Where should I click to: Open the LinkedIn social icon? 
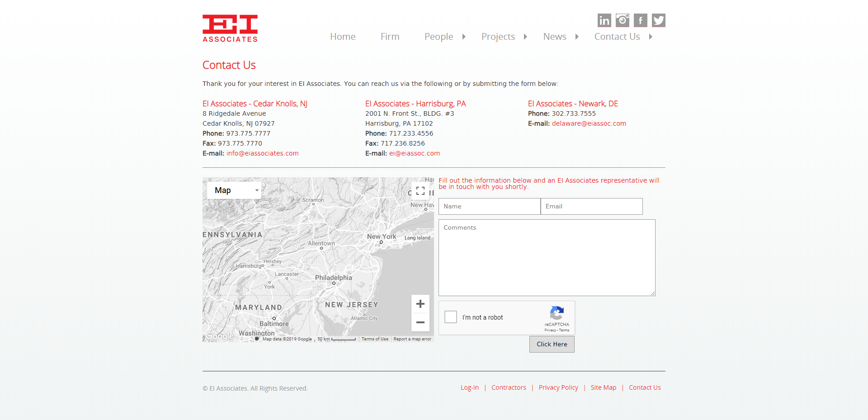click(x=604, y=20)
